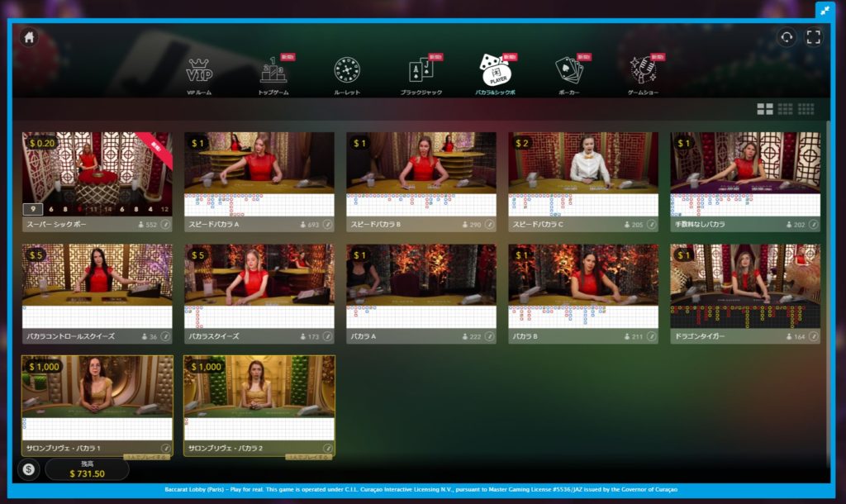Open info for スピードバカラ A table

327,224
